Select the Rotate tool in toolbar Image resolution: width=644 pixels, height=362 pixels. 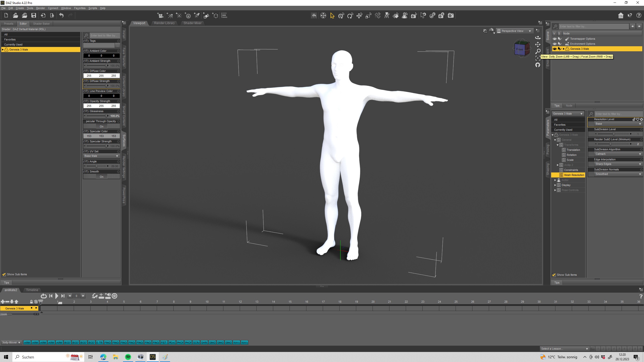(350, 16)
